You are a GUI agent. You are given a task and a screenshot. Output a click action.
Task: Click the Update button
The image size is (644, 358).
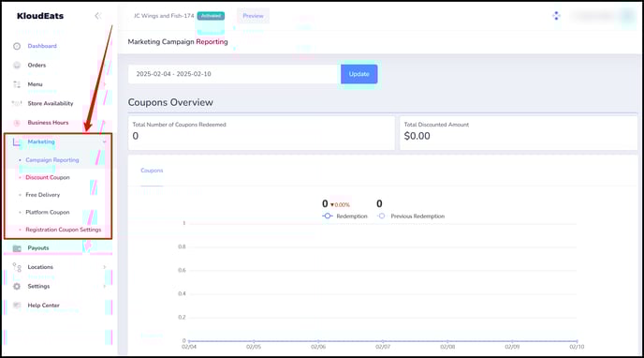click(x=359, y=74)
